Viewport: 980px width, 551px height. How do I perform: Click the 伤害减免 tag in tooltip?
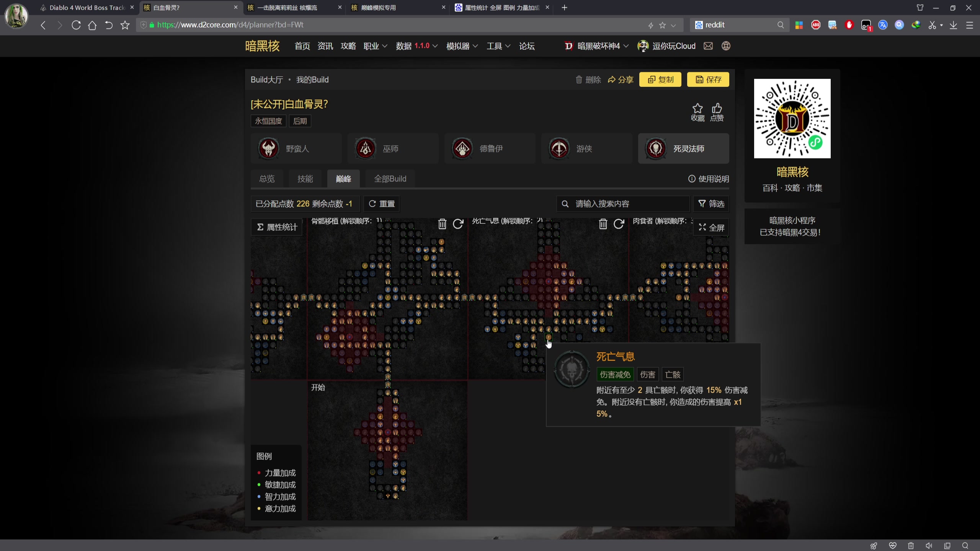615,375
